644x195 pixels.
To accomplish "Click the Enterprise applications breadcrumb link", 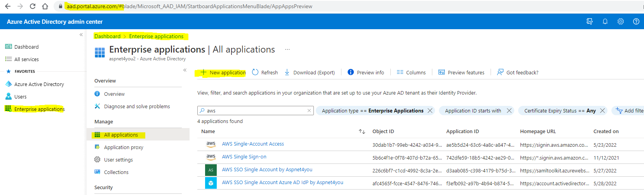I will click(156, 36).
